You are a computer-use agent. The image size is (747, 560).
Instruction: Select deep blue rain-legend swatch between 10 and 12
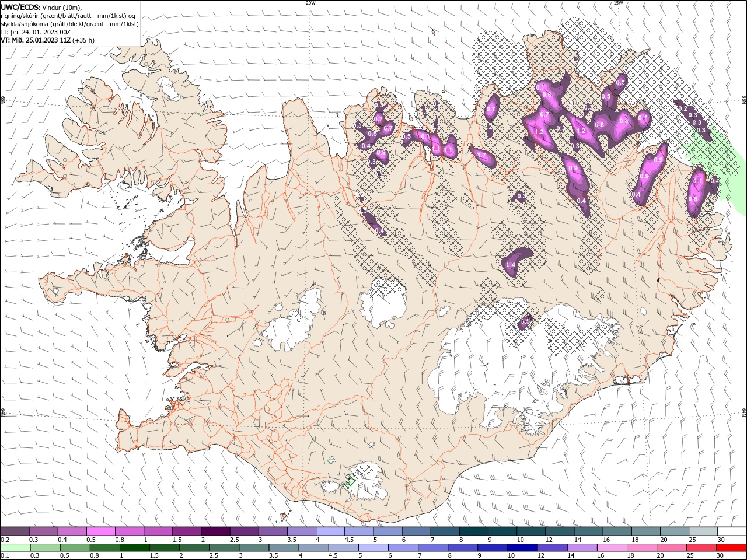(x=521, y=548)
